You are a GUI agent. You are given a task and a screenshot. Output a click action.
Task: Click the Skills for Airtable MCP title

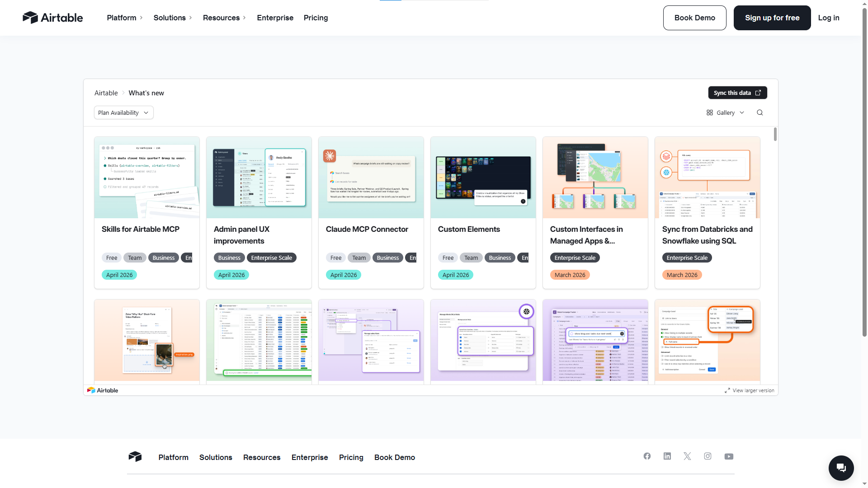tap(140, 229)
